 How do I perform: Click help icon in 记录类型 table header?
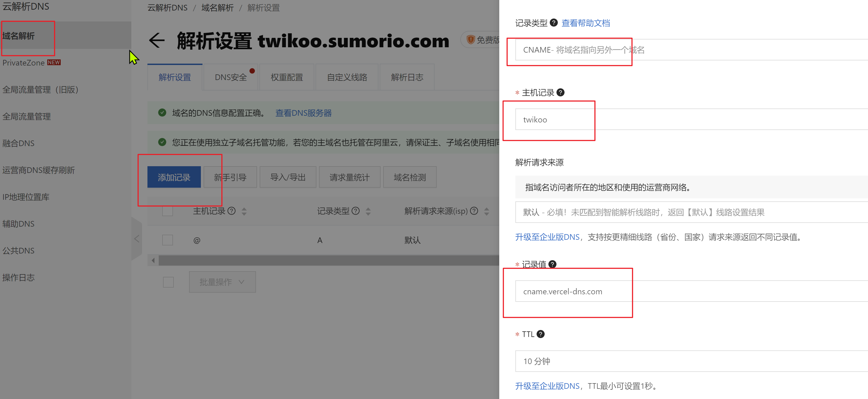pyautogui.click(x=356, y=211)
